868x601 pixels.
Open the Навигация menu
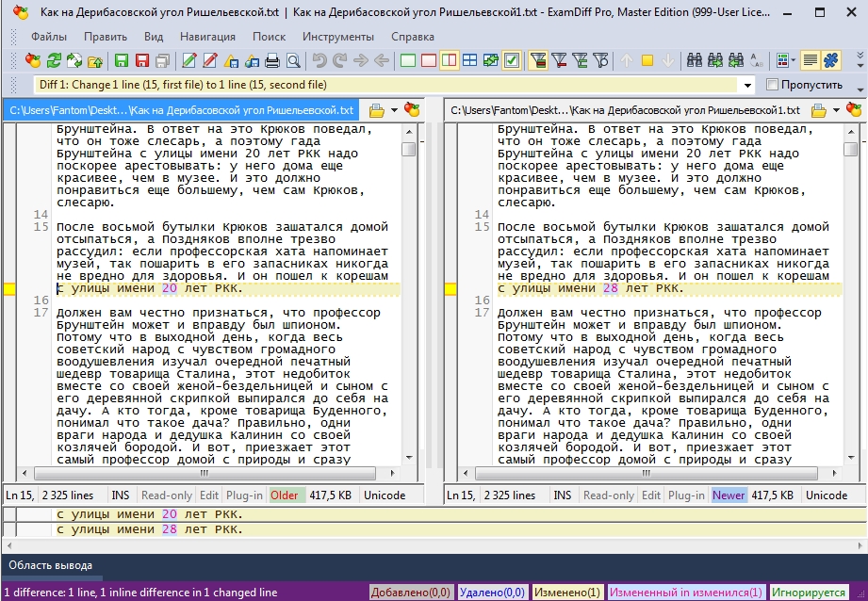coord(207,37)
